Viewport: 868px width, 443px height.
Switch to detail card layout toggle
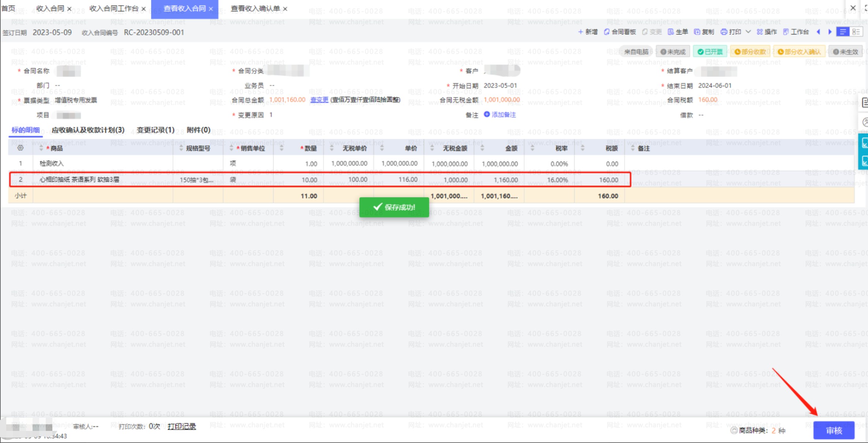click(856, 32)
